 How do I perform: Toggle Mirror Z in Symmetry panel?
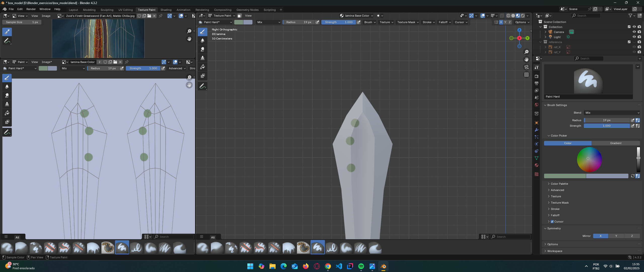click(x=632, y=236)
